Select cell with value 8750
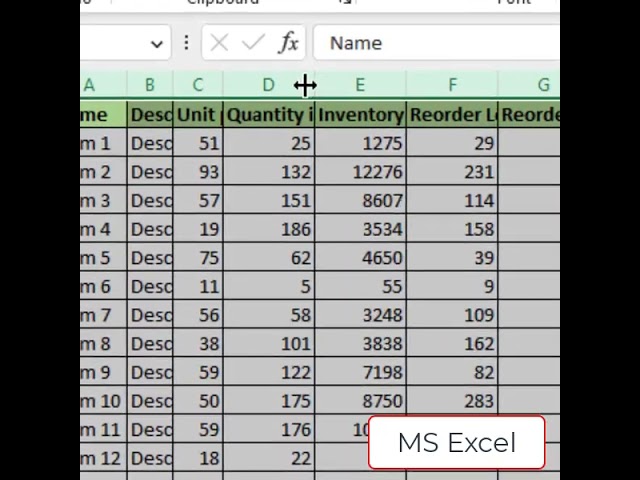The height and width of the screenshot is (480, 640). 360,400
